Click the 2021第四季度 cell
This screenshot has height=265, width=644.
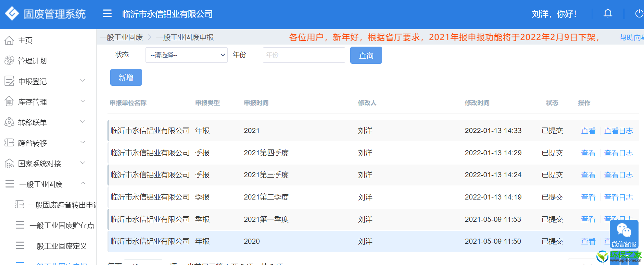266,153
